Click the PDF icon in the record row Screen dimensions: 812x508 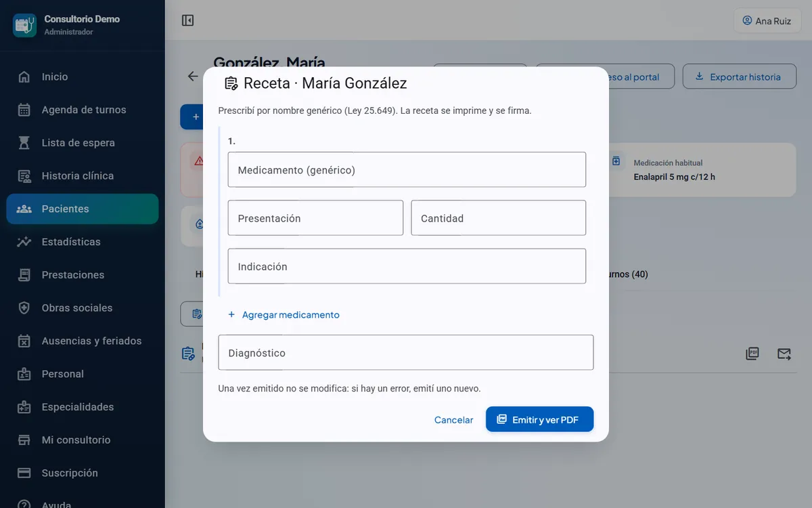(x=752, y=354)
